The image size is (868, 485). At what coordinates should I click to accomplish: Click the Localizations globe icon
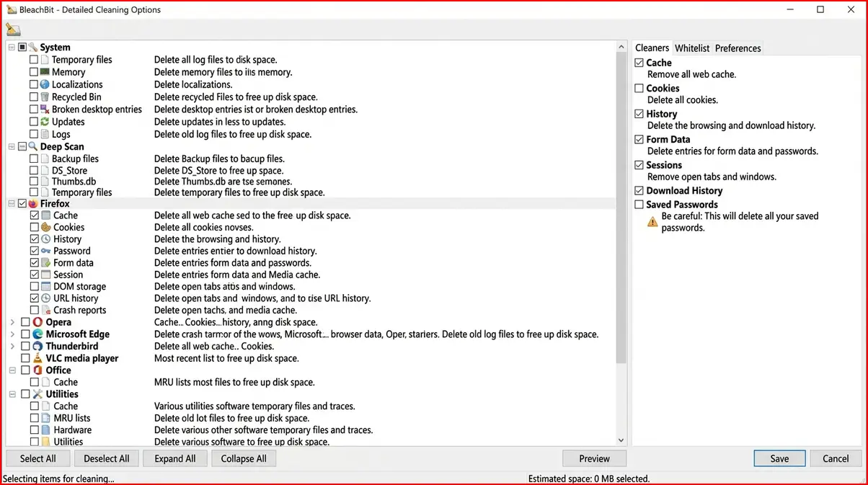45,84
